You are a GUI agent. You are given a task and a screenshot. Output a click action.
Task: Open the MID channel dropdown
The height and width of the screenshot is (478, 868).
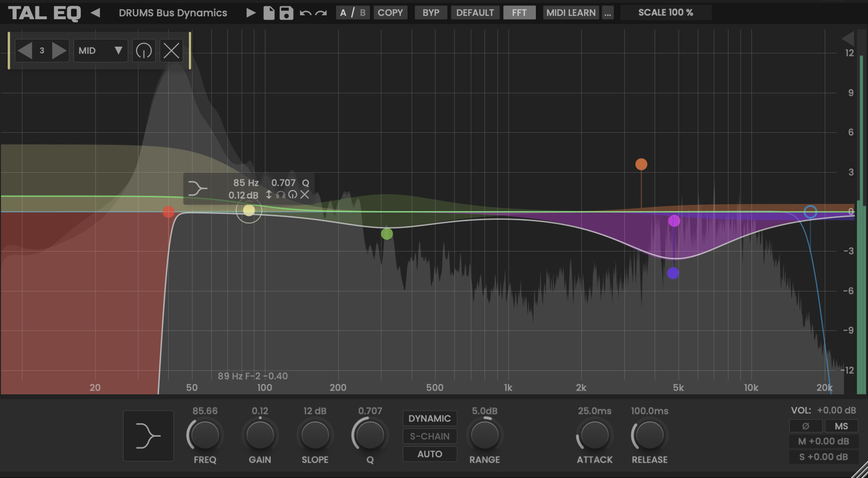(100, 50)
